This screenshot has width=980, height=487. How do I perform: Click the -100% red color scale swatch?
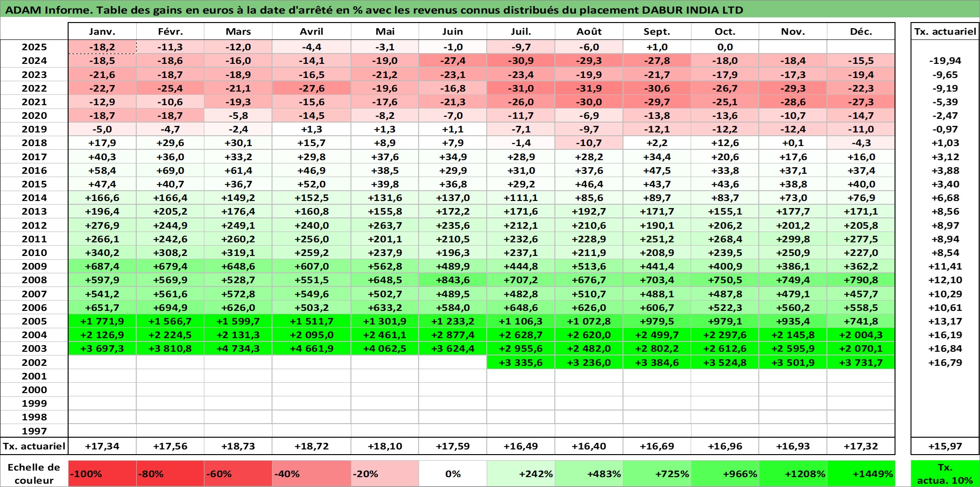(102, 473)
